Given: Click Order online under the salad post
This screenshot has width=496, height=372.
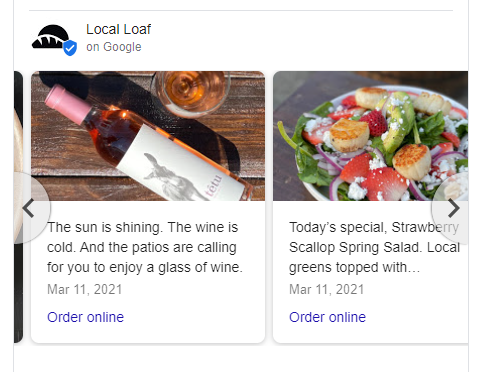Looking at the screenshot, I should (327, 317).
